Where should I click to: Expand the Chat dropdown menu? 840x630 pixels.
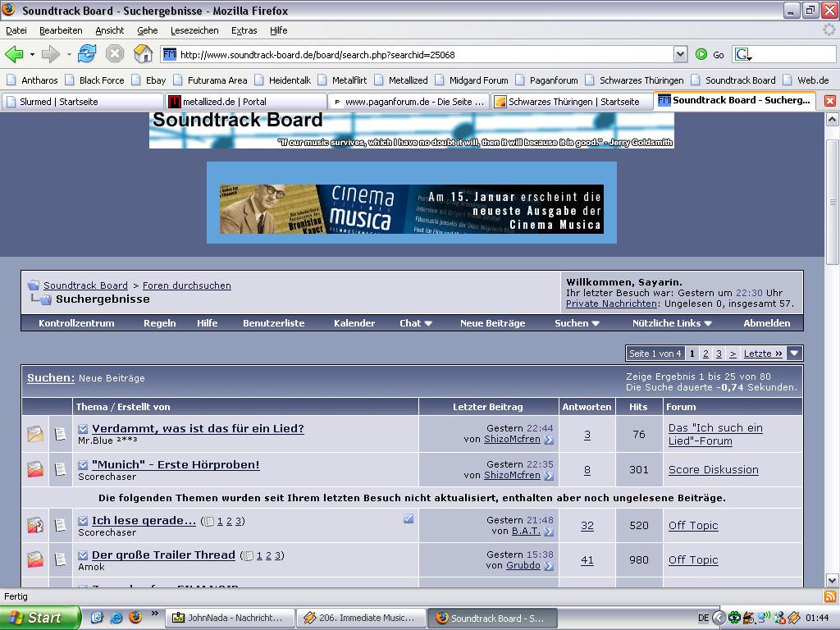point(416,323)
